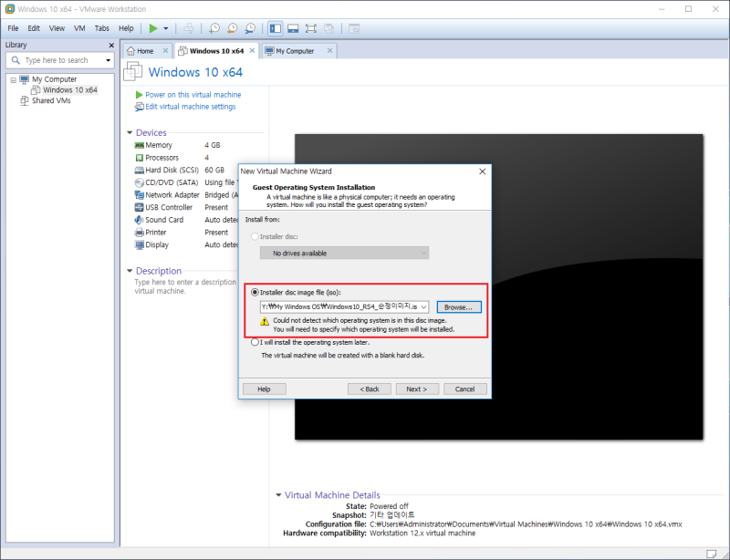Switch to the My Computer tab

[295, 51]
